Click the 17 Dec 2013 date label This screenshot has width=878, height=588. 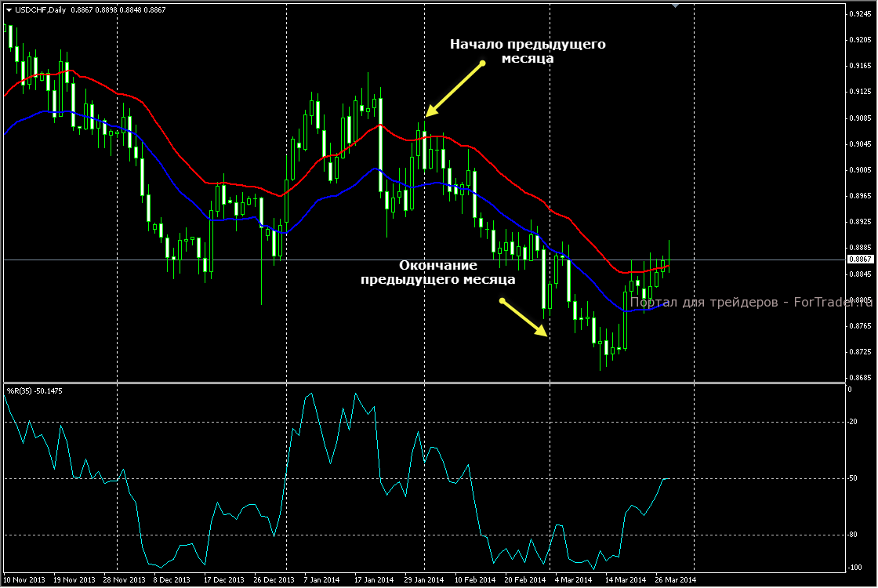pos(224,579)
